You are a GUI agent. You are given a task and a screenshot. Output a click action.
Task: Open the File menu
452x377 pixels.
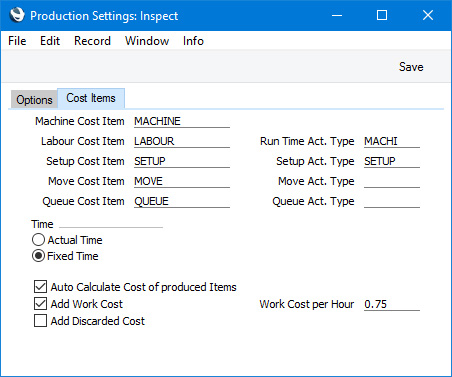[x=17, y=41]
